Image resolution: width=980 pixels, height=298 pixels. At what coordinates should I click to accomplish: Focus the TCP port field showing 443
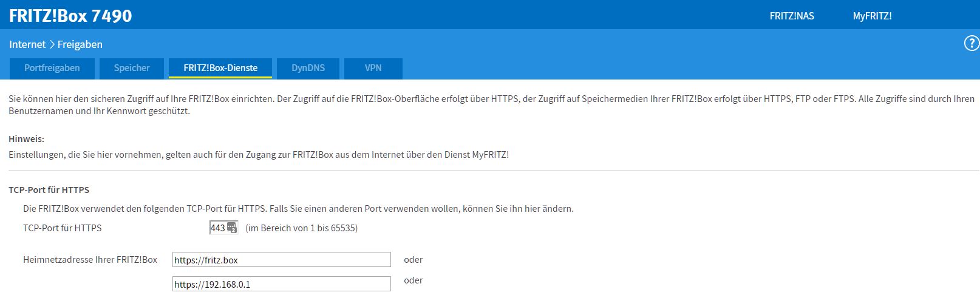pyautogui.click(x=217, y=228)
